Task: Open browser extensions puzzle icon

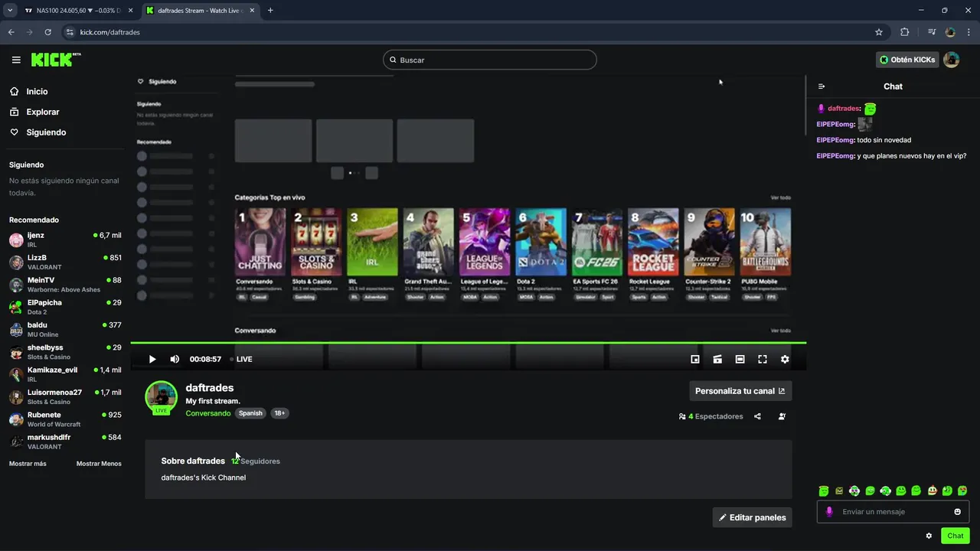Action: [905, 32]
